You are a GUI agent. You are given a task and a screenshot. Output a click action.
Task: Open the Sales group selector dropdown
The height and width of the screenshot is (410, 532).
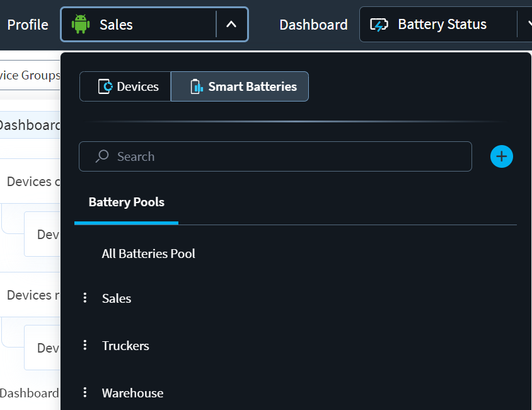154,24
